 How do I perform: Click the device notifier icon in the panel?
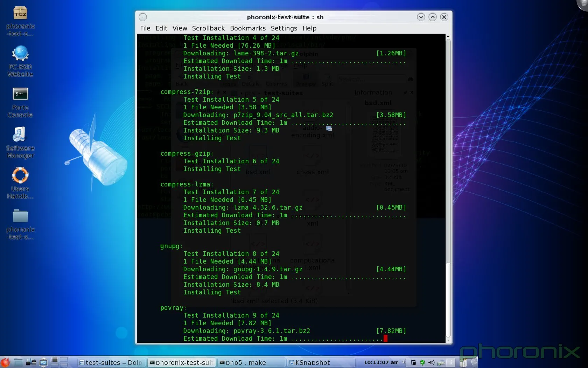[43, 362]
